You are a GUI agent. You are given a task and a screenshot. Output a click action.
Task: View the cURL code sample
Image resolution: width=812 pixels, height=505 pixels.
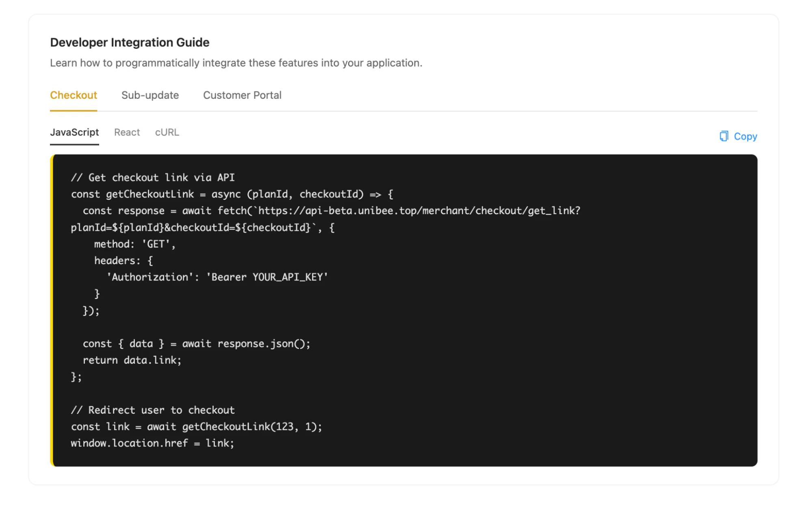tap(167, 132)
